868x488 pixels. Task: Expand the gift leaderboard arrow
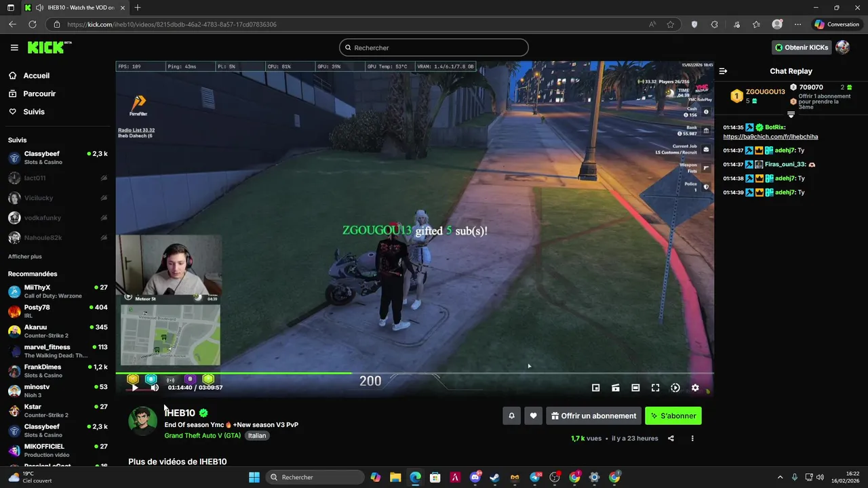[x=791, y=115]
